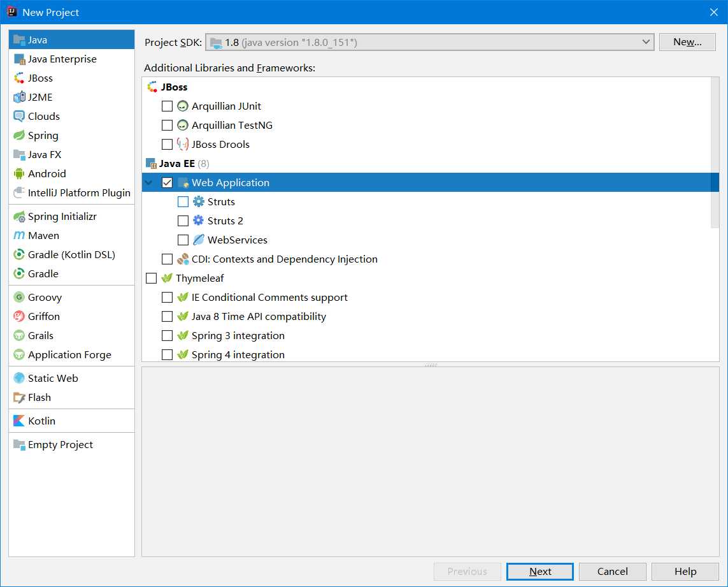Check the JBoss Drools checkbox
This screenshot has width=728, height=587.
(167, 145)
